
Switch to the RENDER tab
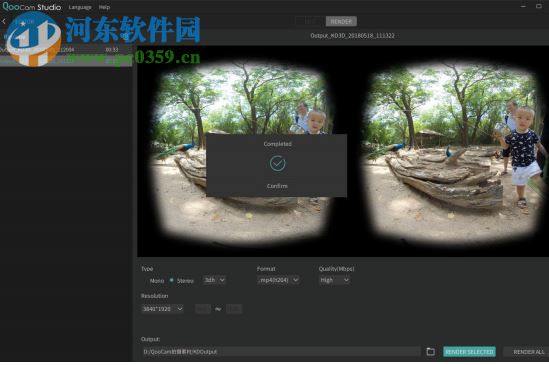pos(341,21)
